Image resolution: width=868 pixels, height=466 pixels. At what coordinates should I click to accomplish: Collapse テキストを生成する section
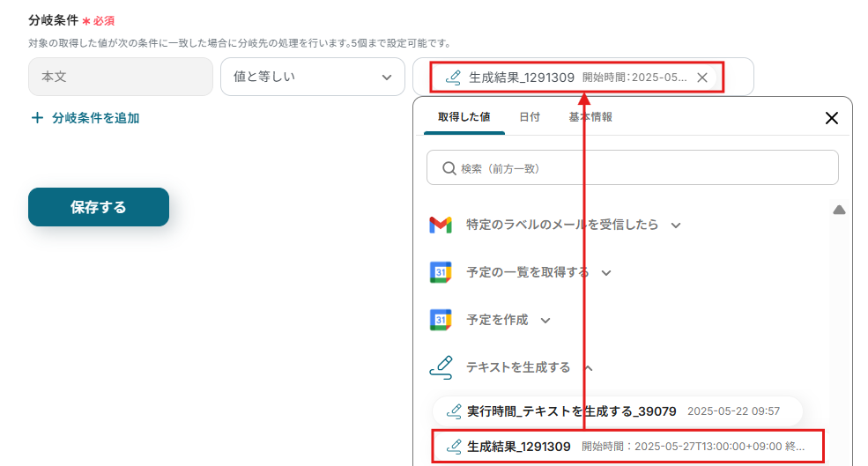click(589, 368)
